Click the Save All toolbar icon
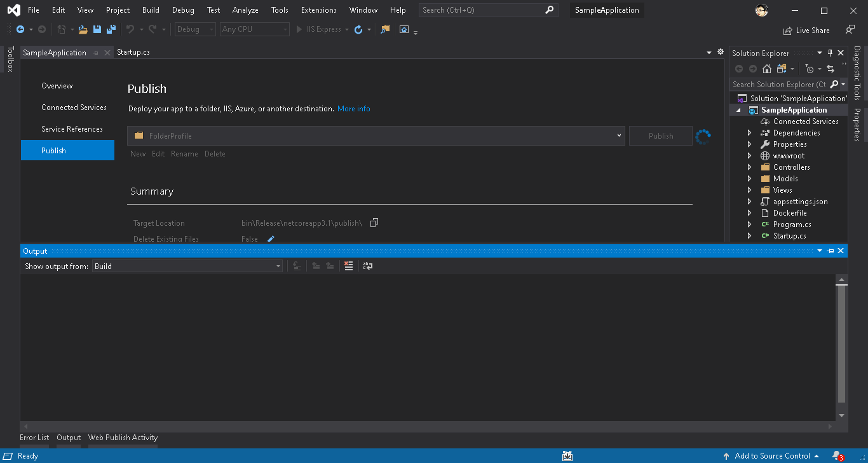The width and height of the screenshot is (868, 463). click(111, 29)
